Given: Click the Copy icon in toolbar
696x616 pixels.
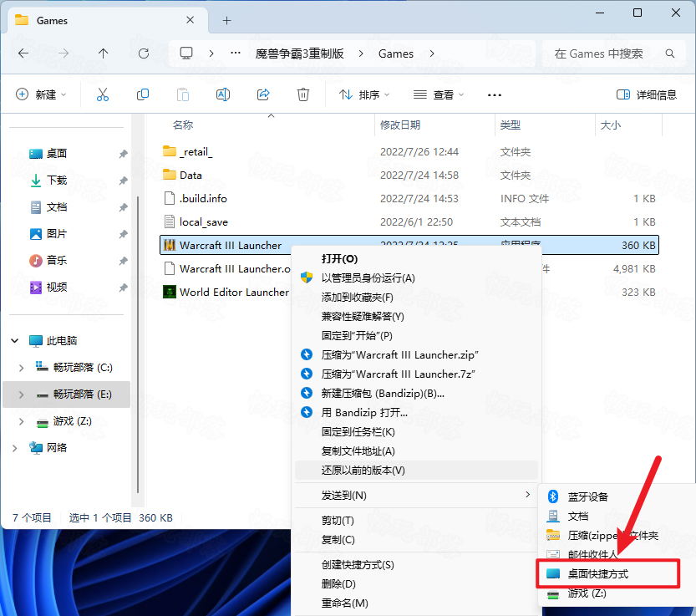Looking at the screenshot, I should (143, 94).
